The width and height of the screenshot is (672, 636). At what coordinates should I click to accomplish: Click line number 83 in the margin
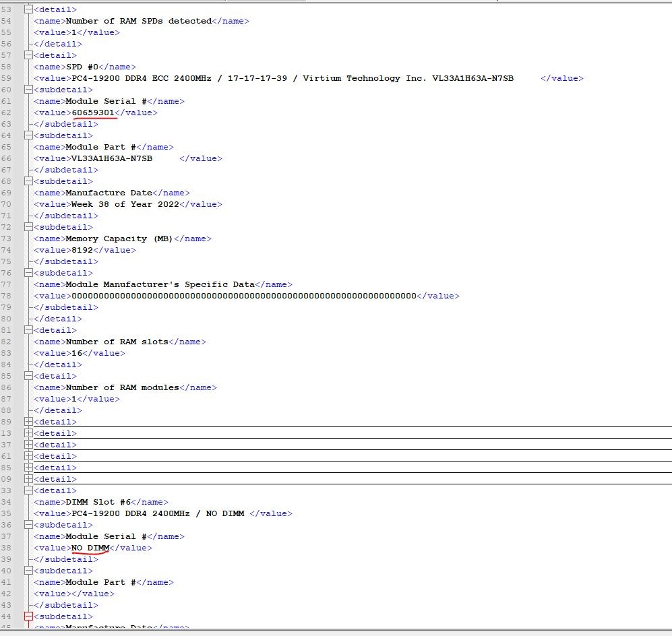pos(6,353)
